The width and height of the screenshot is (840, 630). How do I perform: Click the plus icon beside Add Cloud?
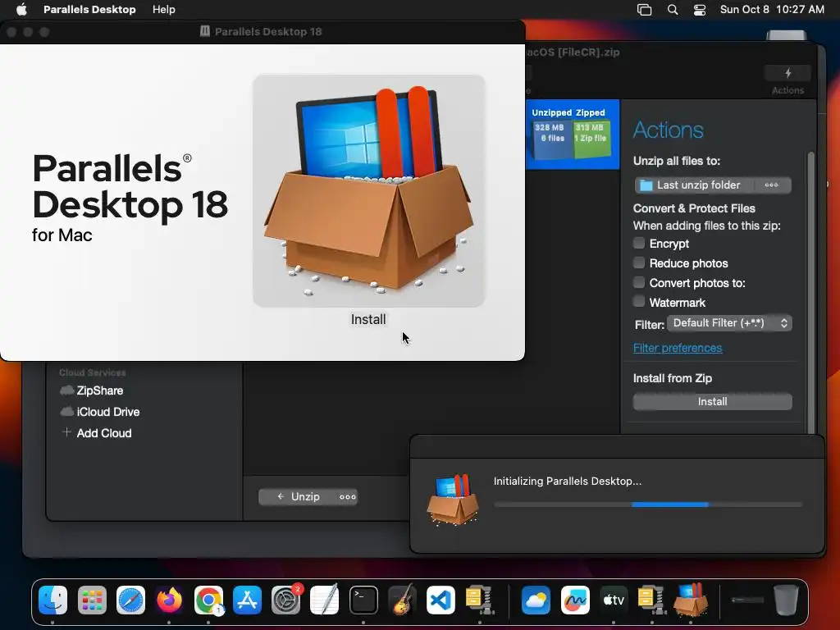66,432
